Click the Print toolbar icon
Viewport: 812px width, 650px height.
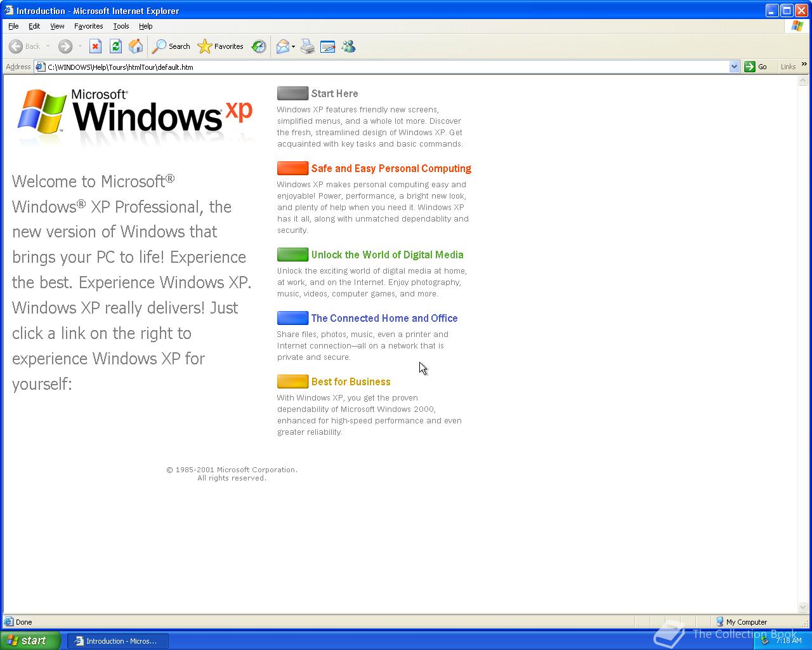point(308,46)
